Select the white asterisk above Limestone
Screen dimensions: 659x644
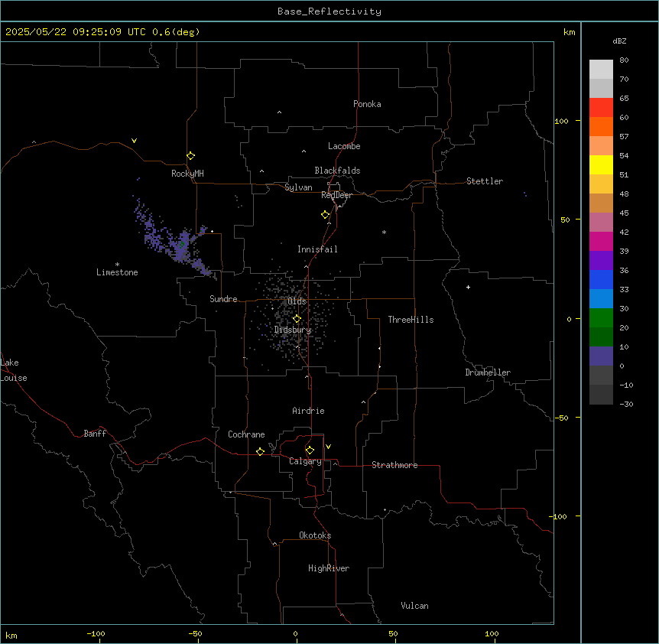117,264
